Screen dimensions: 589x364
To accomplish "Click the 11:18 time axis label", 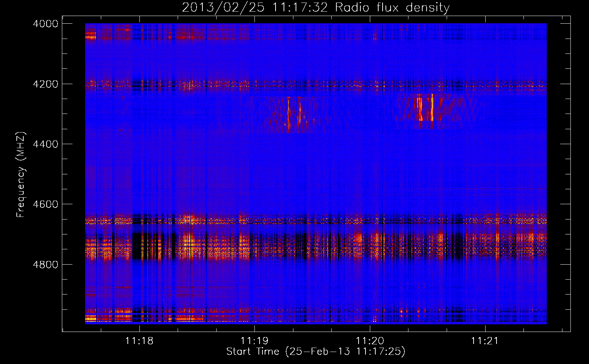I will click(x=139, y=341).
